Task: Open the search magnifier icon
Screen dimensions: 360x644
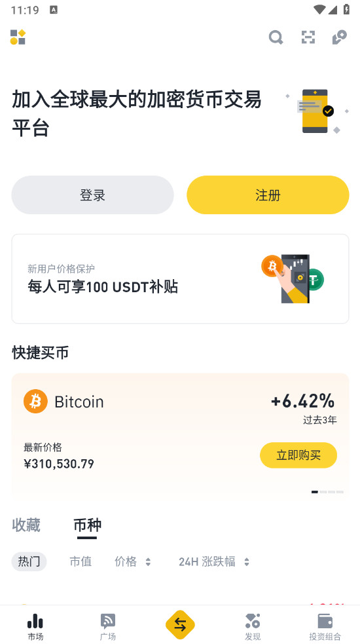Action: (x=276, y=37)
